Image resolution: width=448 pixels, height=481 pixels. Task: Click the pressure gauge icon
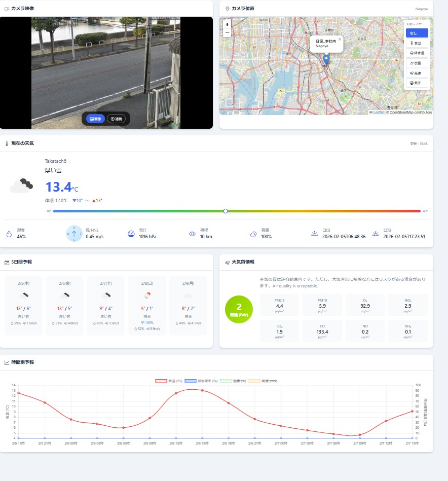pos(131,234)
